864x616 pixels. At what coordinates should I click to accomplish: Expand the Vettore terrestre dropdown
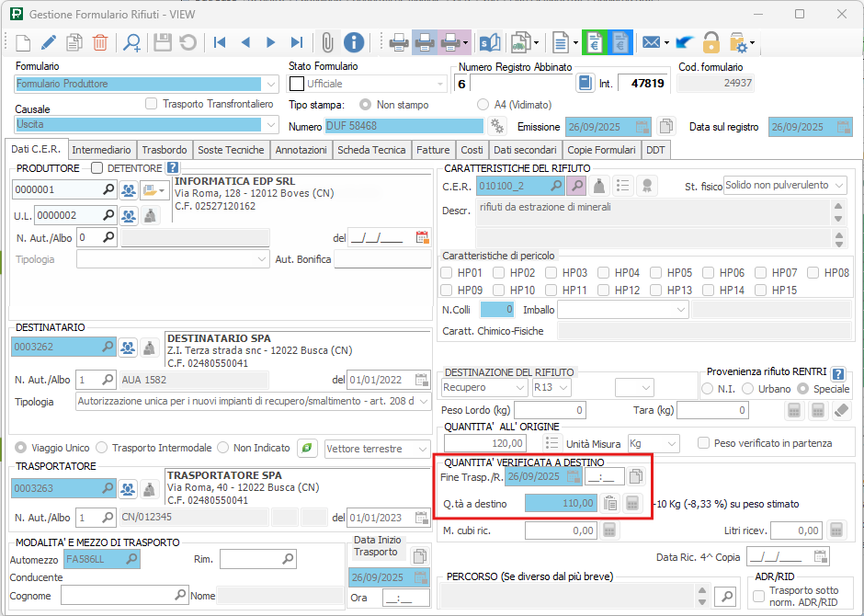click(x=421, y=449)
